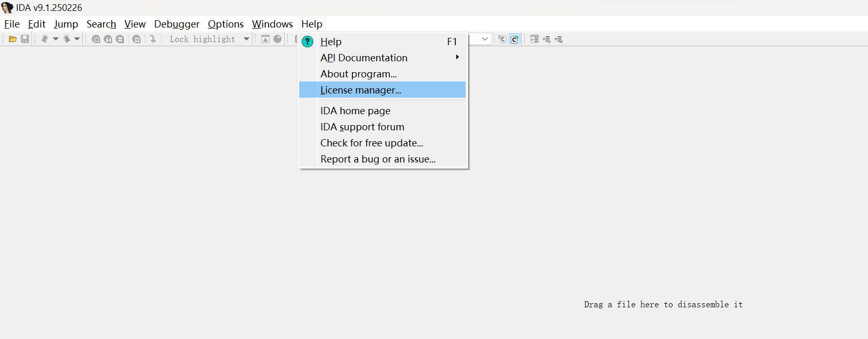Click the window icon with up triangle
Viewport: 868px width, 339px height.
click(x=265, y=39)
